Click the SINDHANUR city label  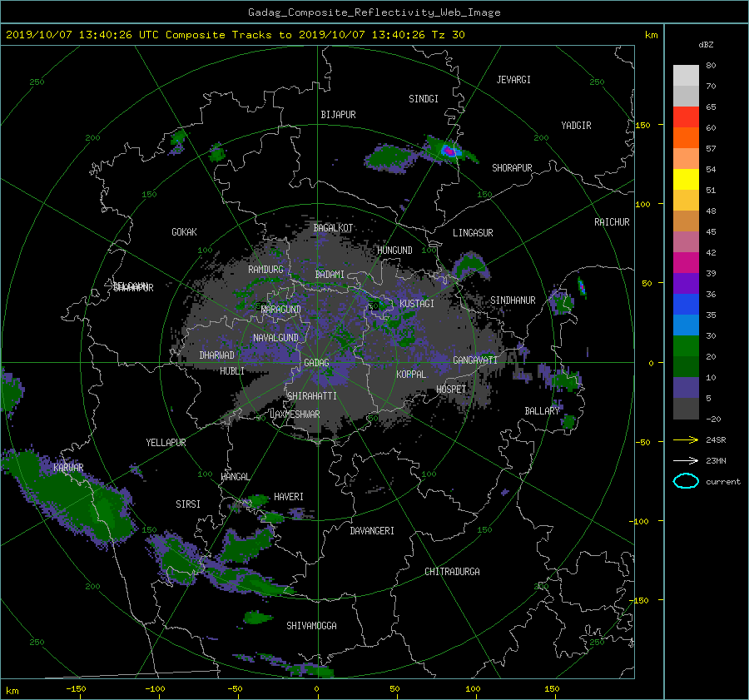[513, 300]
